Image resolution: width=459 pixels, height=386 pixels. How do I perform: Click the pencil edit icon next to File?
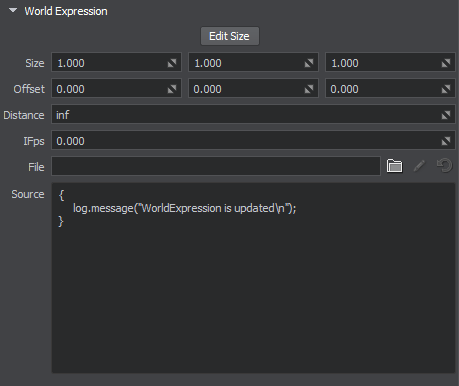pos(419,166)
